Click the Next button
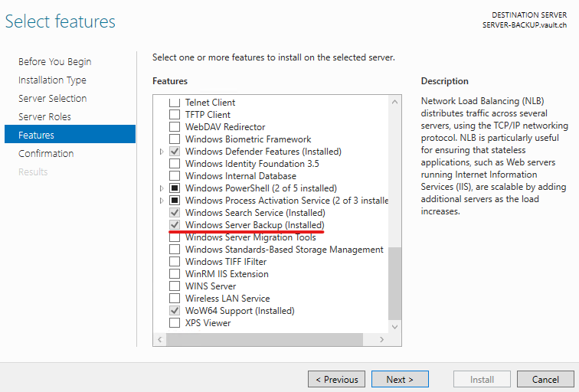 coord(399,379)
